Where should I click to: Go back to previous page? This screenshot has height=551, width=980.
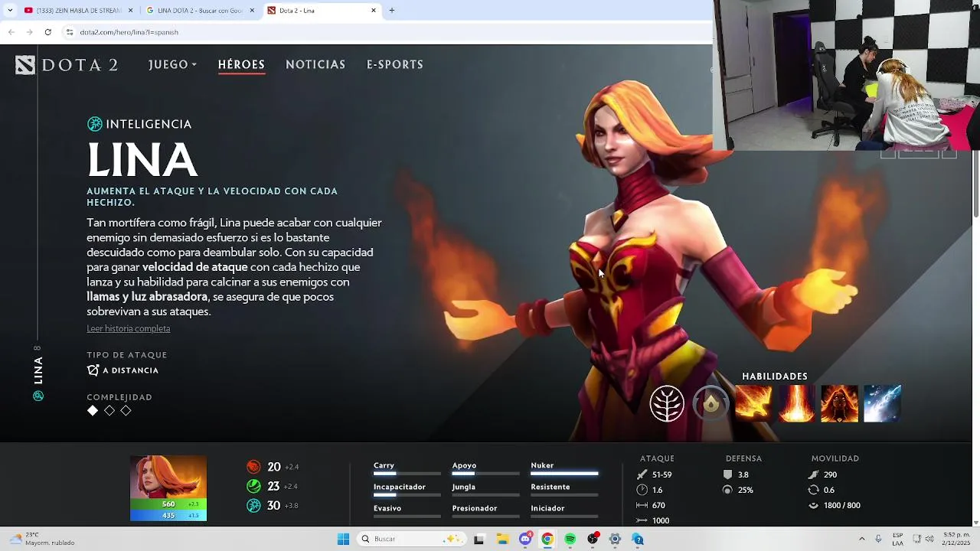(x=11, y=32)
